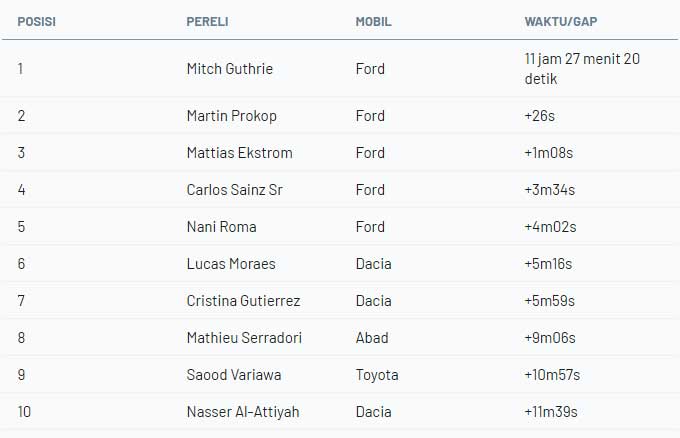Select Cristina Gutierrez's name
Image resolution: width=680 pixels, height=438 pixels.
pos(243,301)
